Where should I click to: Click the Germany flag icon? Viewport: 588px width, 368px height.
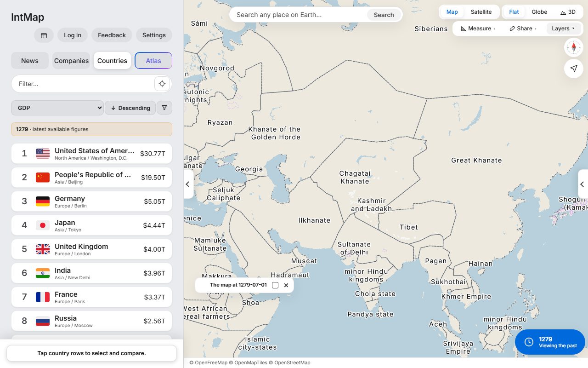(x=43, y=201)
